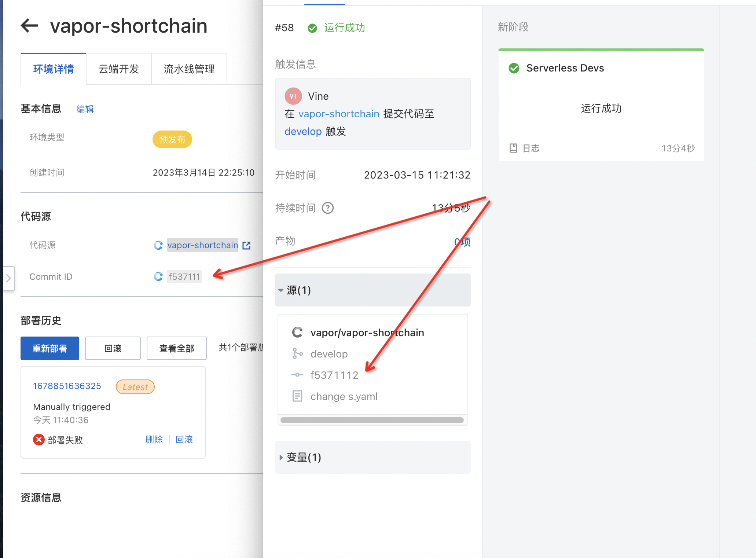The height and width of the screenshot is (558, 756).
Task: Click the Codeup icon beside Commit ID f537111
Action: tap(158, 276)
